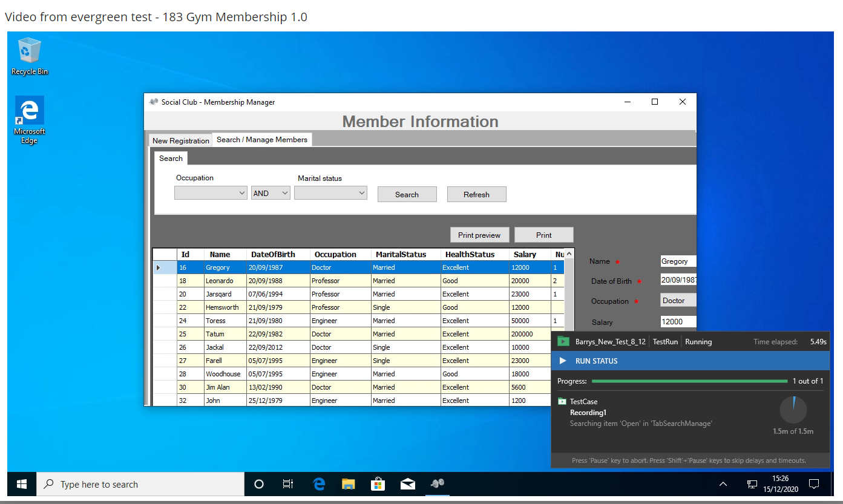843x504 pixels.
Task: Click the play icon beside RUN STATUS
Action: 563,361
